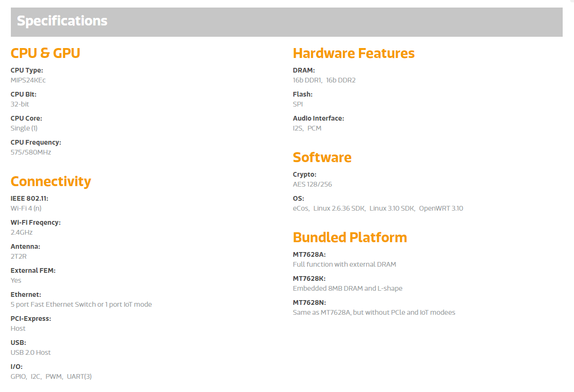Click the Audio Interface label
This screenshot has height=392, width=574.
coord(318,118)
